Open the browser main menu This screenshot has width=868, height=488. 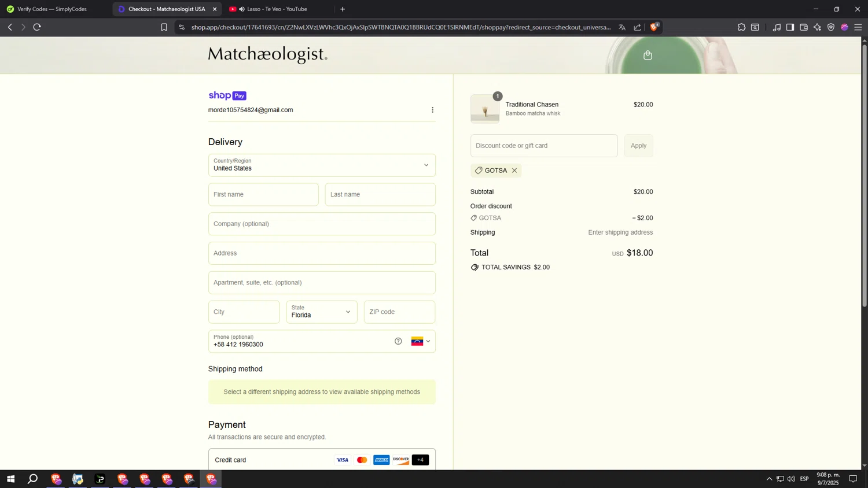pyautogui.click(x=858, y=27)
